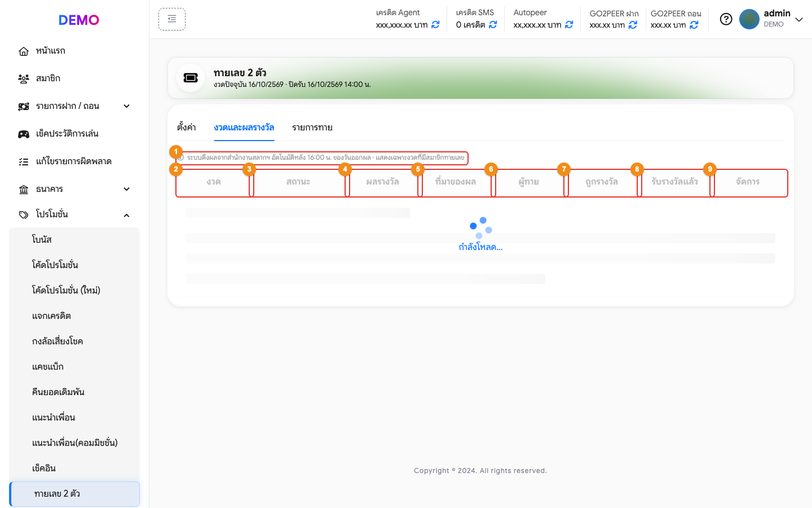Open the help question mark icon
812x508 pixels.
[726, 19]
